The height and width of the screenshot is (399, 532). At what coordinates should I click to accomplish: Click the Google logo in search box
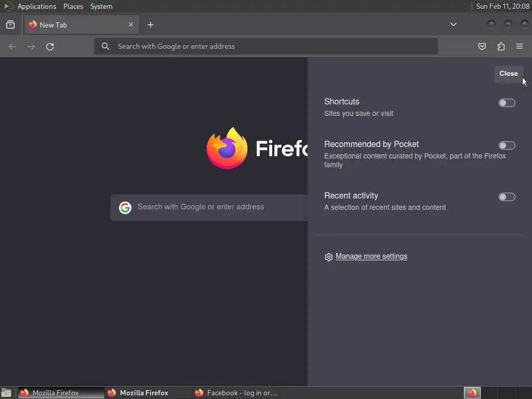pyautogui.click(x=125, y=208)
